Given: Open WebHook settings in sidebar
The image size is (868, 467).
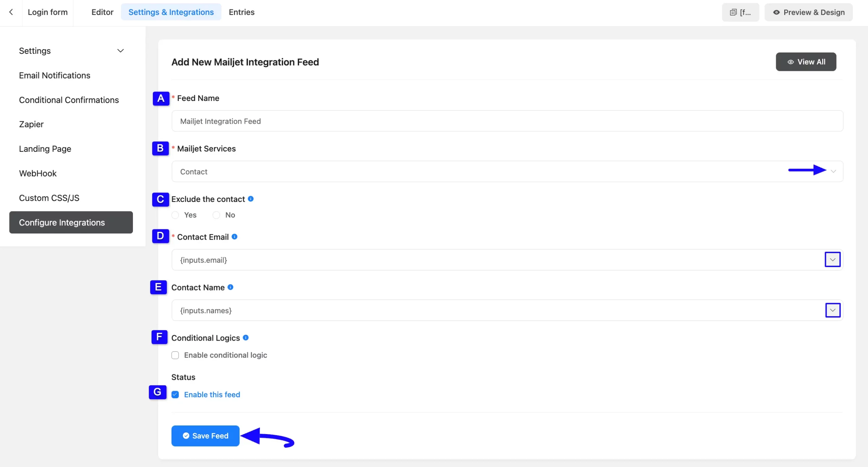Looking at the screenshot, I should click(x=38, y=174).
